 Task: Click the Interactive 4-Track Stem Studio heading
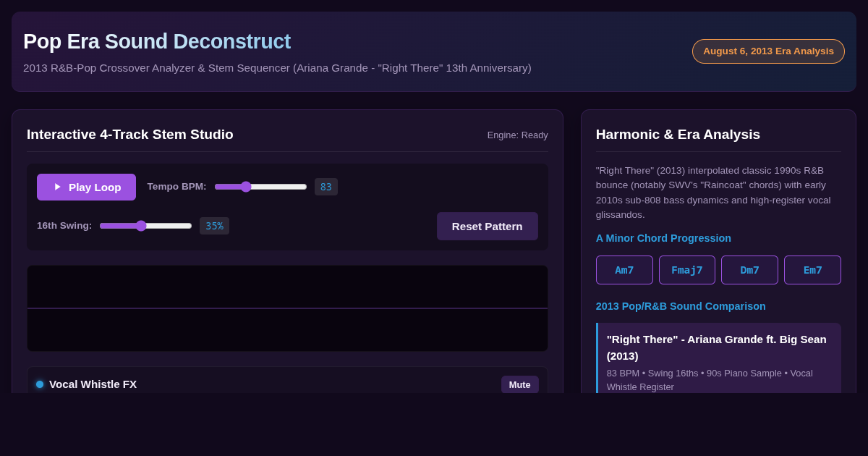130,135
